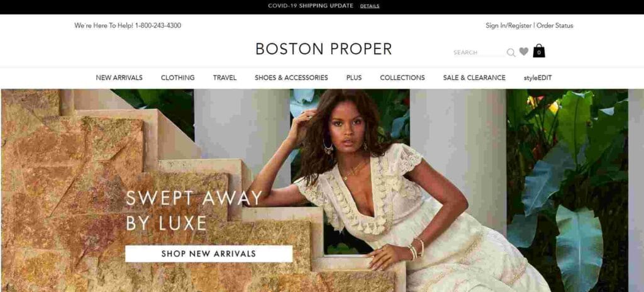Screen dimensions: 644x292
Task: Open the shopping bag cart icon
Action: point(539,50)
